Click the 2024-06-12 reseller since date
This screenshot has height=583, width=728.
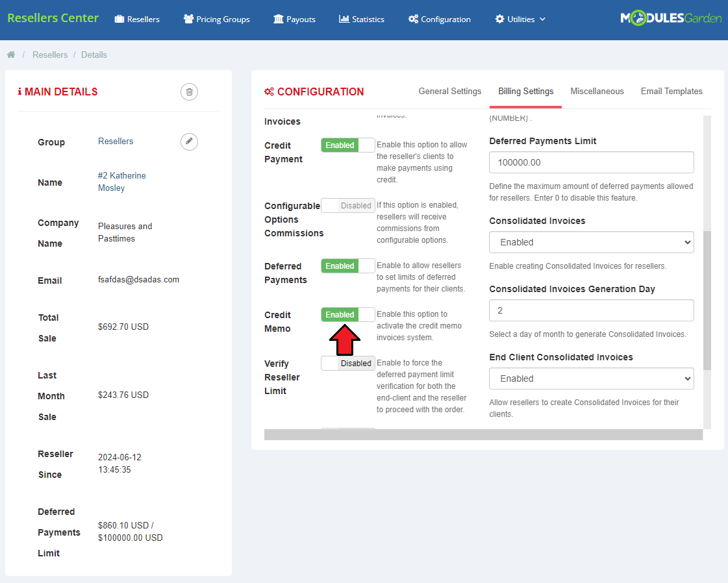click(119, 464)
